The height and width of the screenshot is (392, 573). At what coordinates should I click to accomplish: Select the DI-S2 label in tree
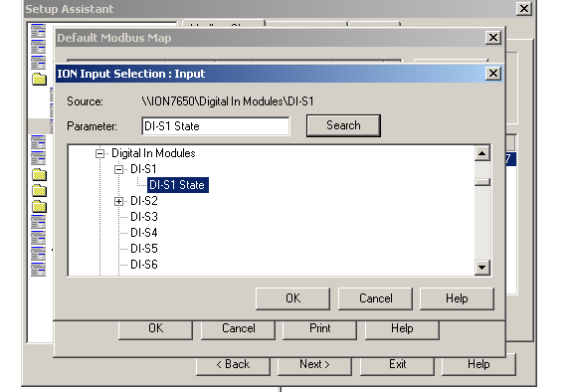pos(144,201)
